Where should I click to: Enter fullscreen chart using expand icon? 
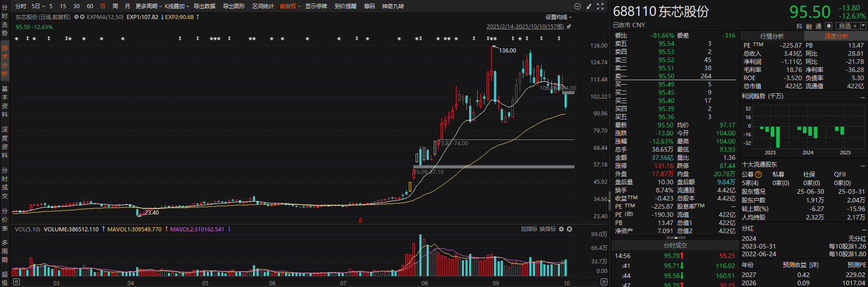click(600, 6)
